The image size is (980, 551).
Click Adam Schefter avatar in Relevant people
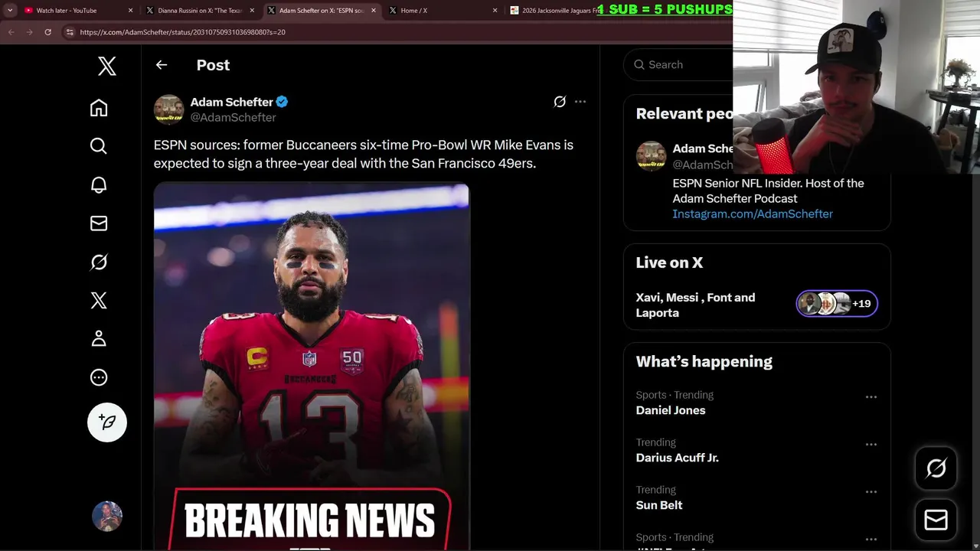click(652, 156)
